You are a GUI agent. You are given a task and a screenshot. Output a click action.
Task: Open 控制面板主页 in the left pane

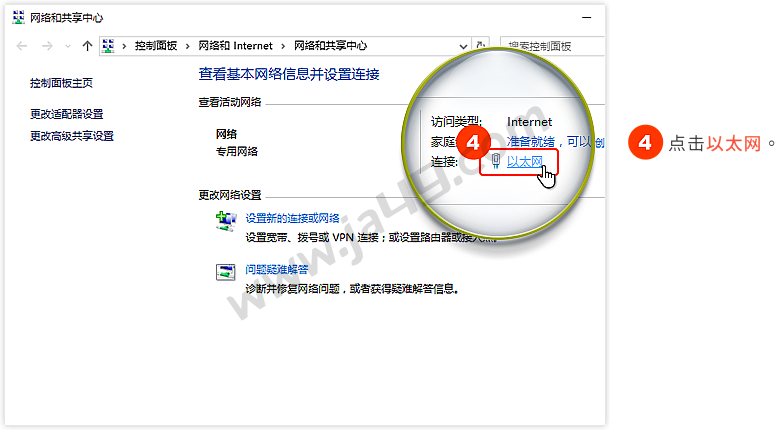(x=61, y=84)
